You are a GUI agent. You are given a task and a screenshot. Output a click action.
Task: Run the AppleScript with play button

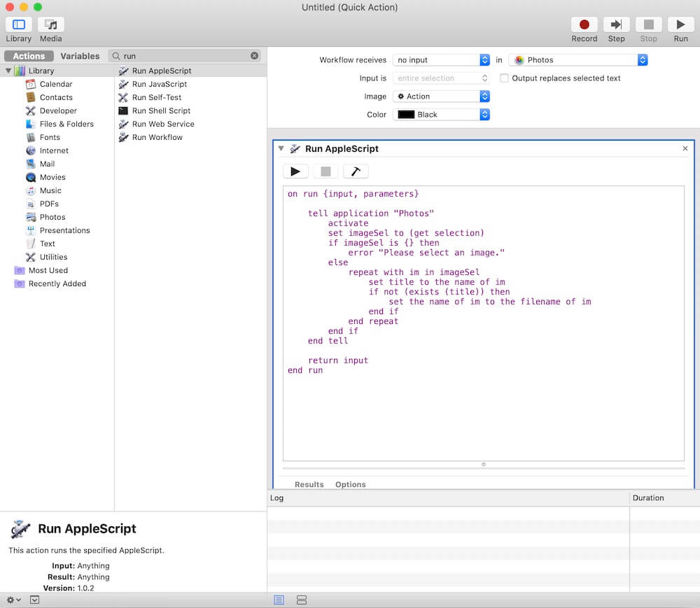(x=295, y=171)
